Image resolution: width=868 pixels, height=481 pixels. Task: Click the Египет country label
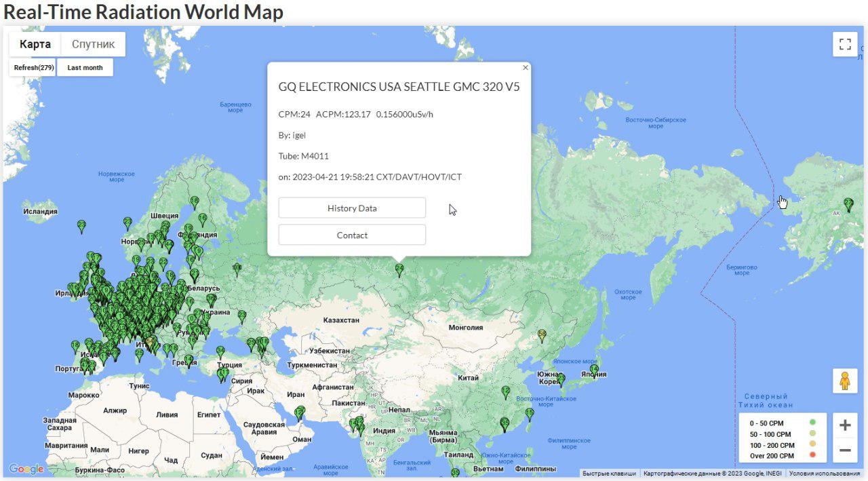pos(208,415)
